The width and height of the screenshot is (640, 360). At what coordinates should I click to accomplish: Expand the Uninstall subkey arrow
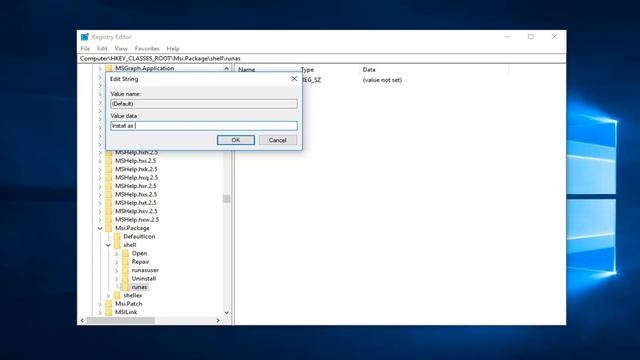(x=117, y=279)
